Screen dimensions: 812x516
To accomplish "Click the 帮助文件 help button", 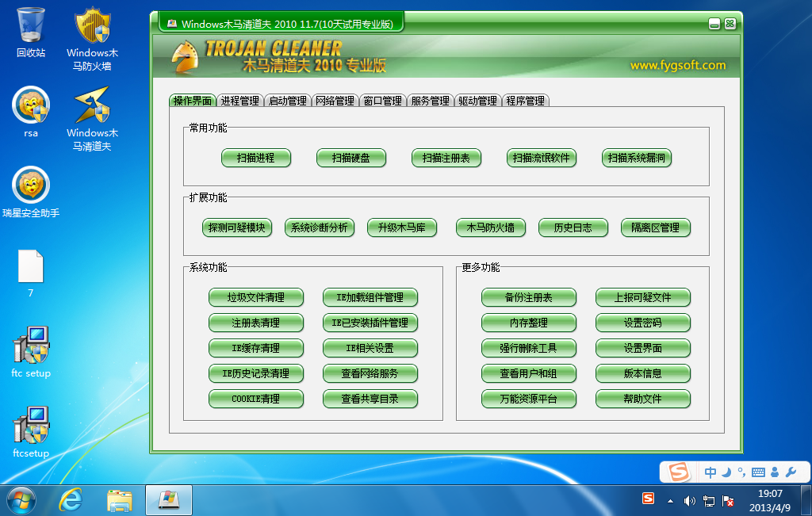I will pos(642,399).
